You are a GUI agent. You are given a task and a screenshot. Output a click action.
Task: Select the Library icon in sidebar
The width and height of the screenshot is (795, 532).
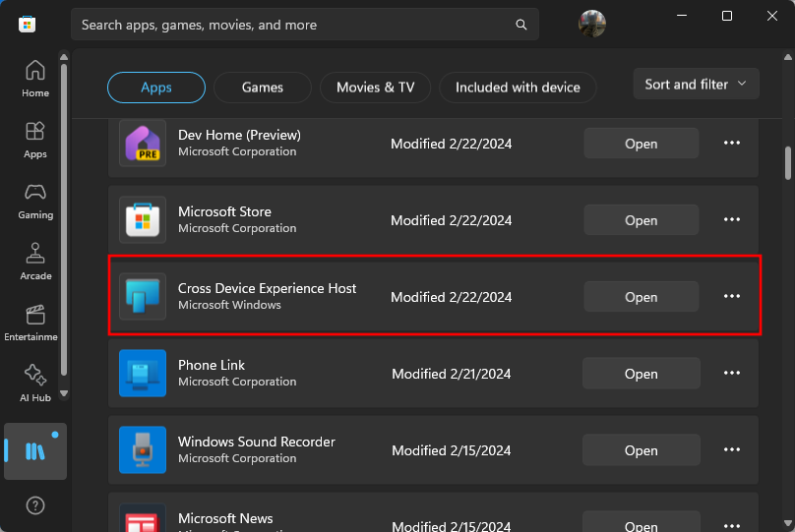(35, 451)
